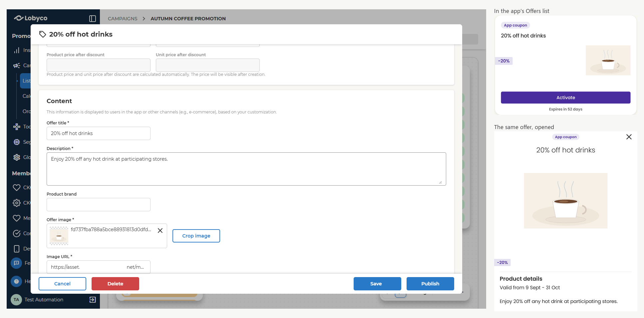
Task: Click the Lobyco logo
Action: (31, 18)
